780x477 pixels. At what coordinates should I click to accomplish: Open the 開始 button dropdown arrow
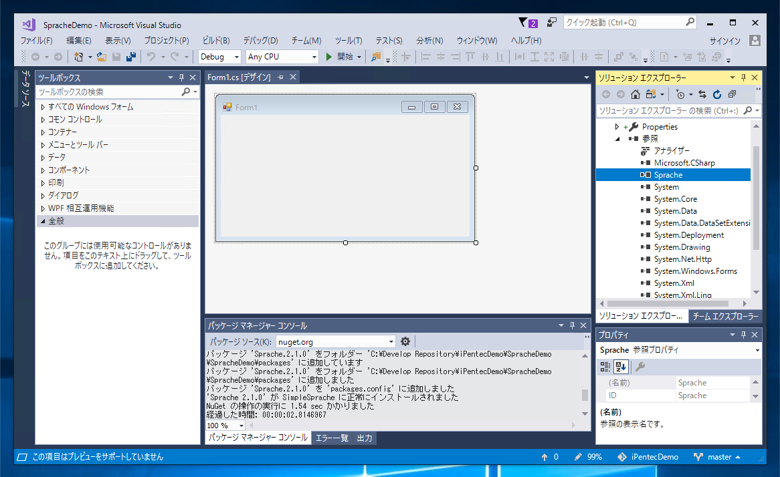pyautogui.click(x=359, y=57)
